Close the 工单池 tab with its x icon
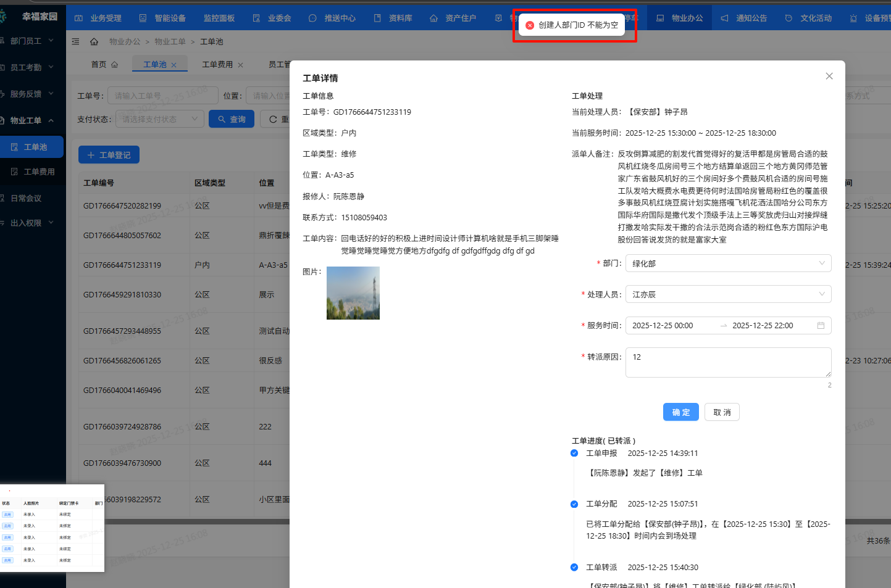The width and height of the screenshot is (891, 588). point(174,65)
